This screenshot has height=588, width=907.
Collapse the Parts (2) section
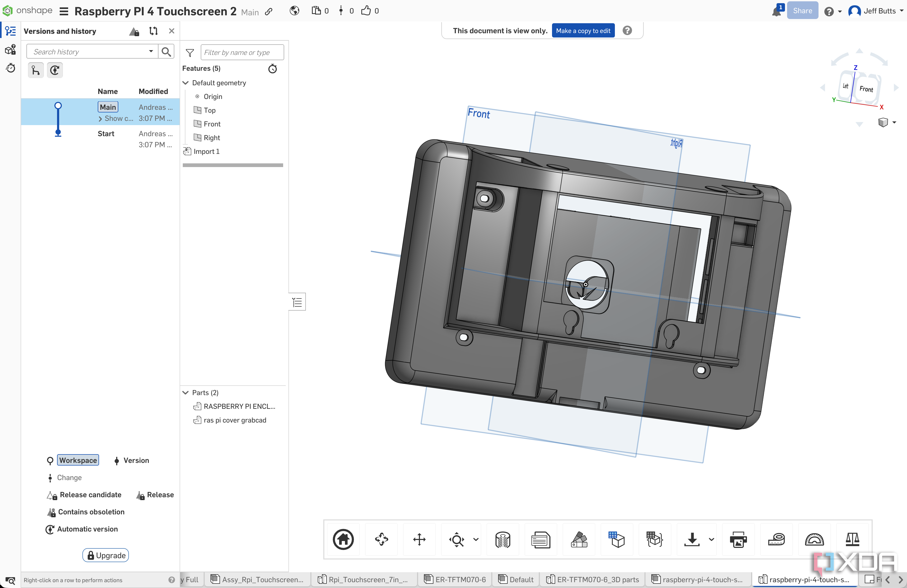[x=186, y=393]
